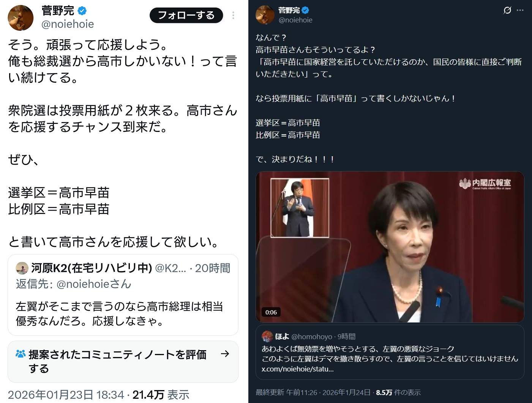The height and width of the screenshot is (403, 532).
Task: Open the 8.5万 件の表示 view count
Action: [398, 392]
